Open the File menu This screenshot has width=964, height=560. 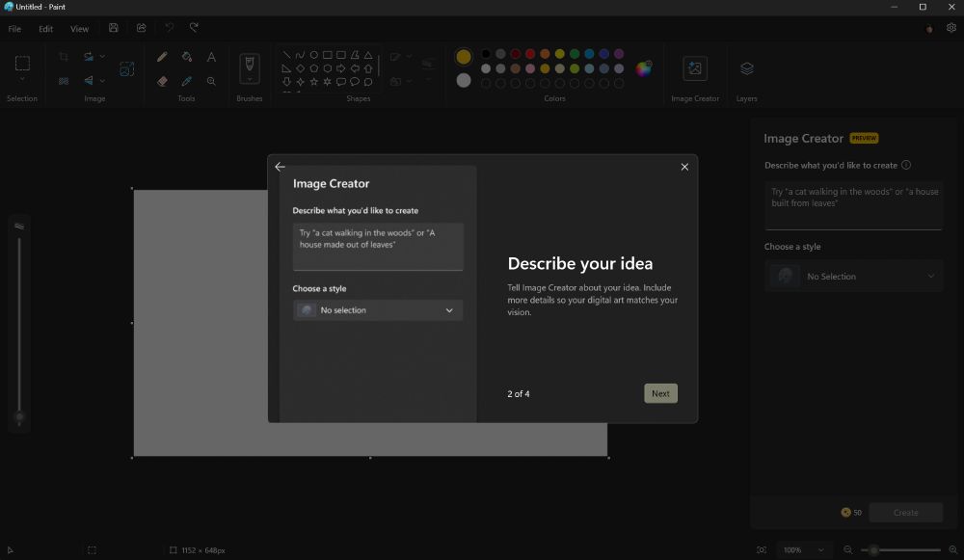coord(14,29)
